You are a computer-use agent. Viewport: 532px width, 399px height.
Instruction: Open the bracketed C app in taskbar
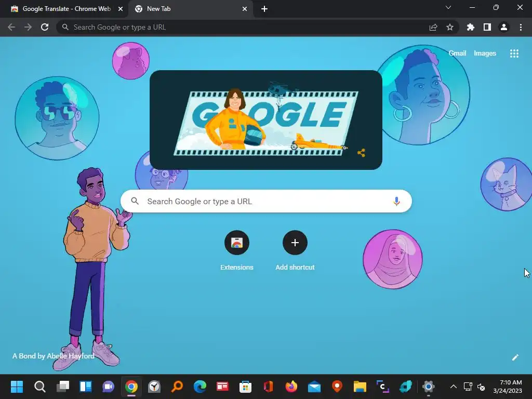coord(383,387)
